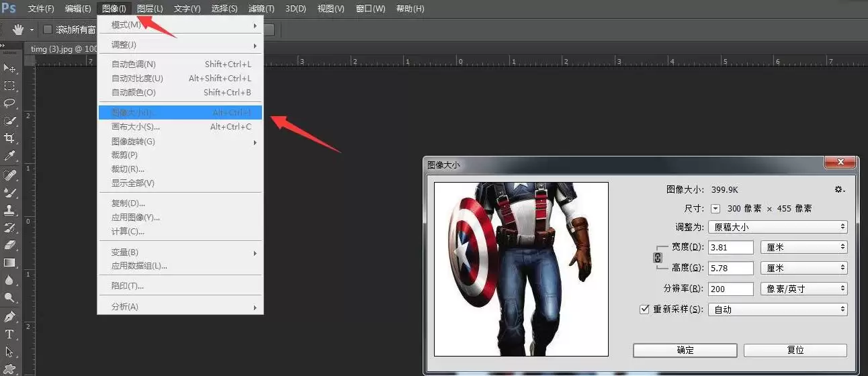Viewport: 868px width, 376px height.
Task: Open the 调整为 原稿大小 dropdown
Action: [x=778, y=227]
